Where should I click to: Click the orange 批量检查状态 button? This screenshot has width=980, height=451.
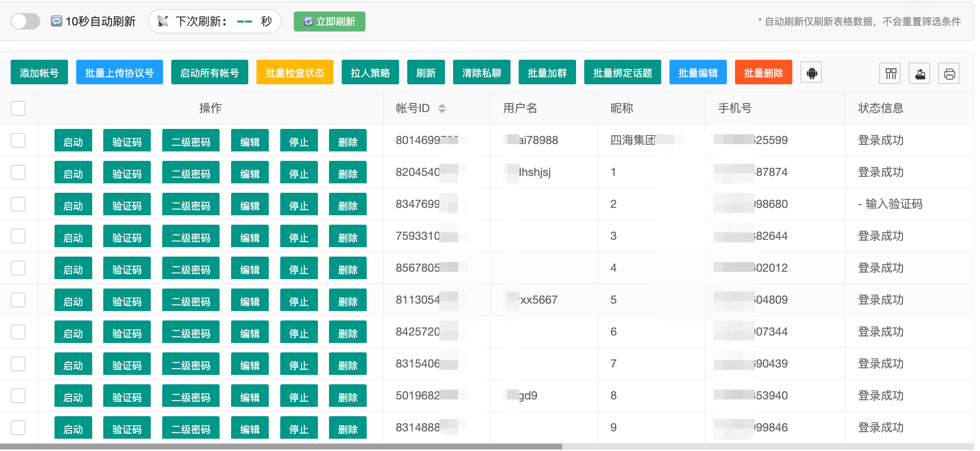click(x=295, y=72)
